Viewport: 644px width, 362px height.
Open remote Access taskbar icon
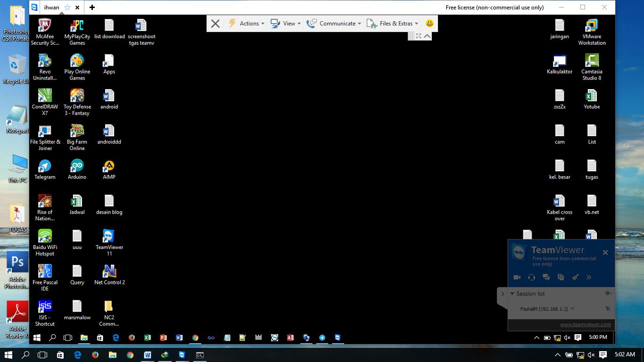(290, 337)
